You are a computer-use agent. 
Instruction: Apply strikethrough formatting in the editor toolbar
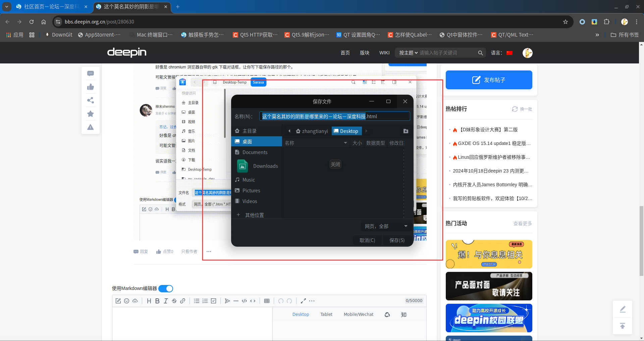pyautogui.click(x=174, y=301)
